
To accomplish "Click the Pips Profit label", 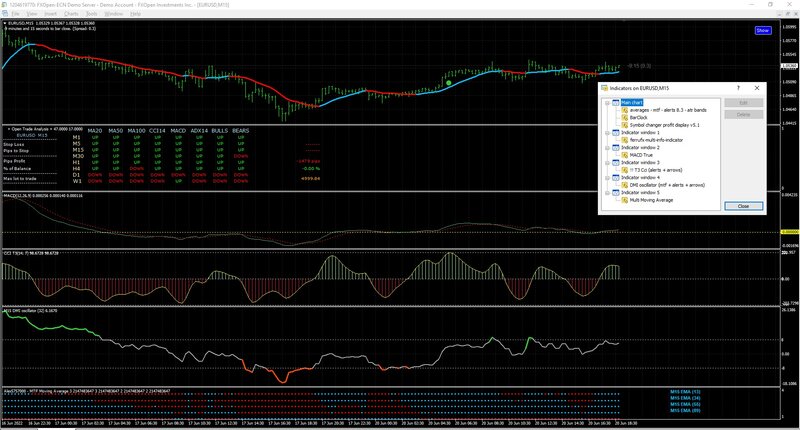I will tap(14, 161).
